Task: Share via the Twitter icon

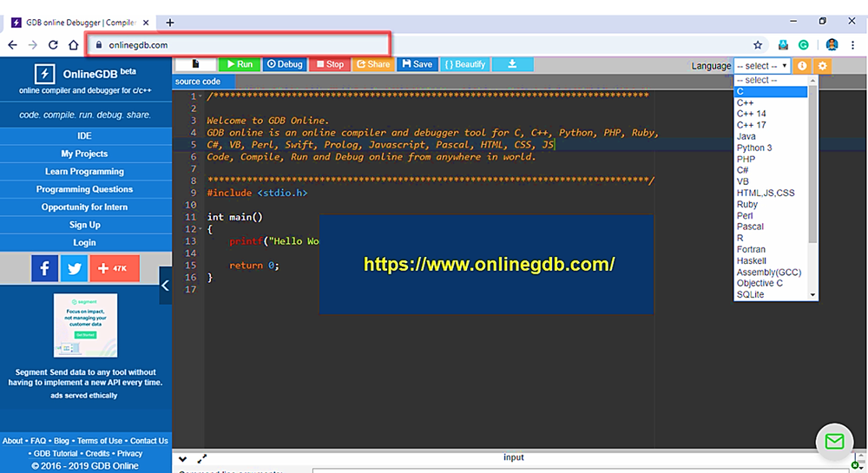Action: pos(74,268)
